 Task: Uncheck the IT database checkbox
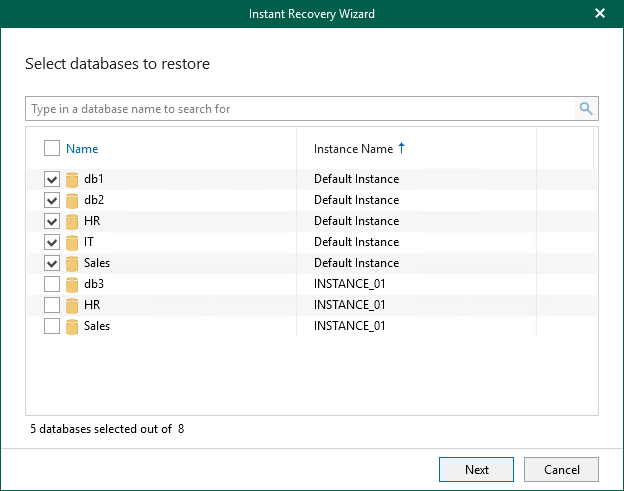pyautogui.click(x=52, y=243)
